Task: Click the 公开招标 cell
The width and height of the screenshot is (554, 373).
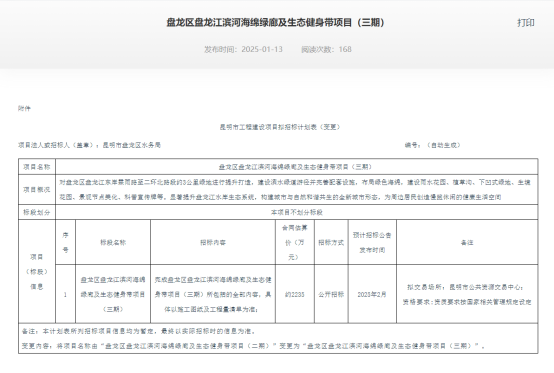Action: click(331, 294)
